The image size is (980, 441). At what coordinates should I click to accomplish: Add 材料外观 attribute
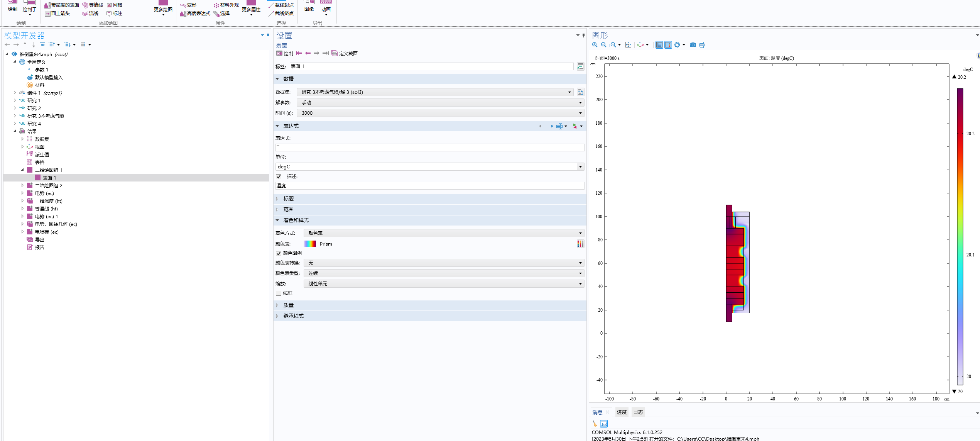tap(226, 5)
